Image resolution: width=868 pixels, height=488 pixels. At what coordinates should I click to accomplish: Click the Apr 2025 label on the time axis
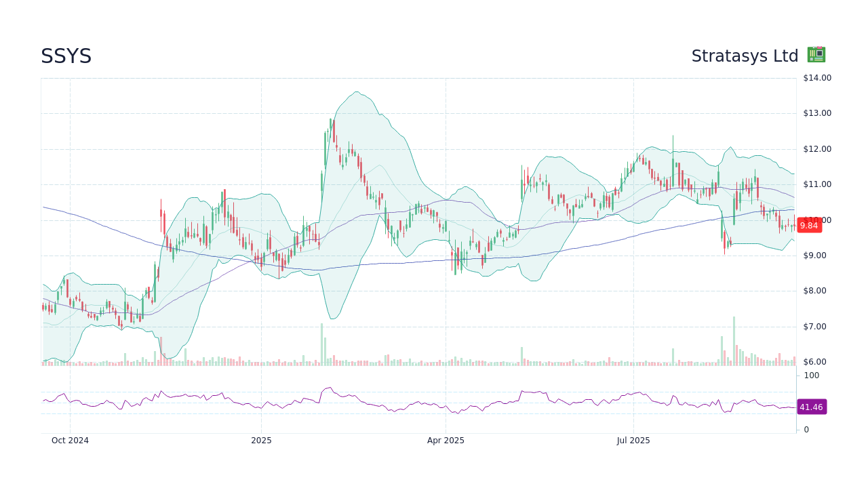[445, 440]
